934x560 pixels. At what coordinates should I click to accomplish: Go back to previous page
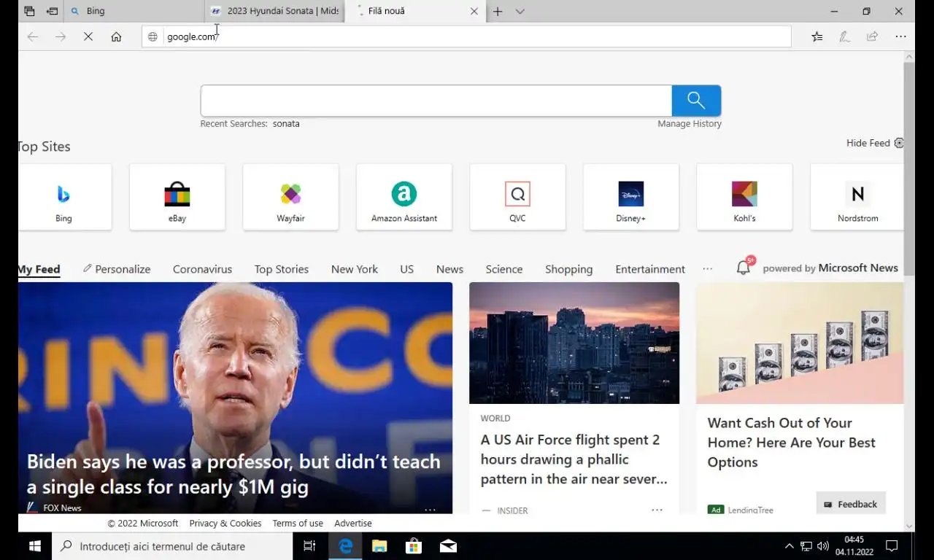pyautogui.click(x=33, y=36)
